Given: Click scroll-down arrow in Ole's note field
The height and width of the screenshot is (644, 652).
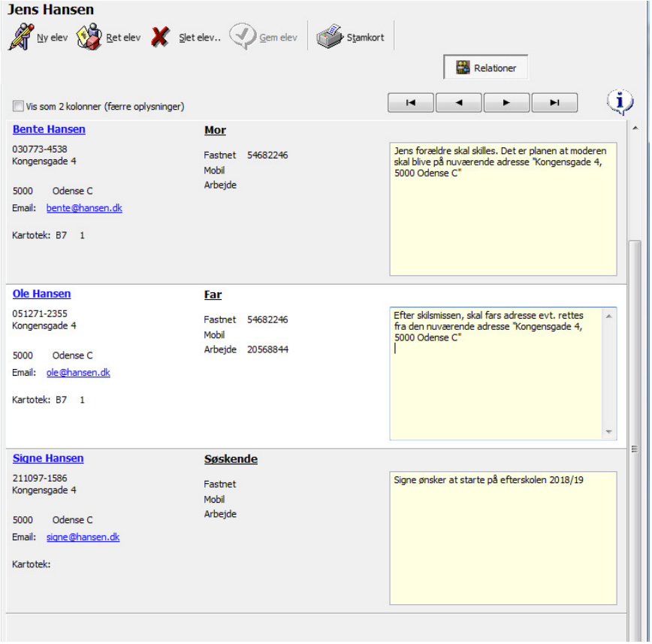Looking at the screenshot, I should 608,432.
